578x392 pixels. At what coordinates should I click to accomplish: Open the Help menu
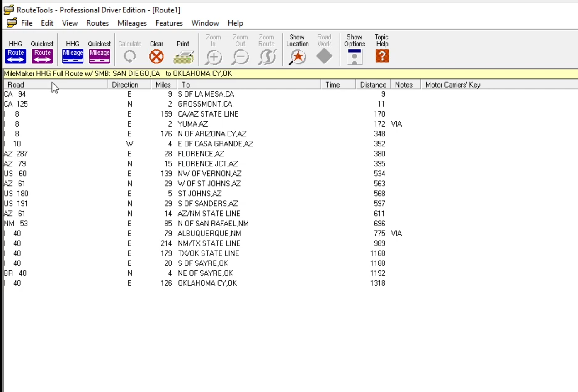pos(235,23)
